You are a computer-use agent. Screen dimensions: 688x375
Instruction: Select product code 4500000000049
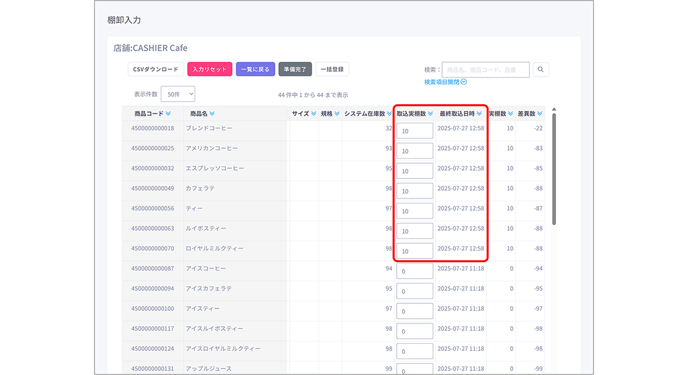(x=153, y=189)
